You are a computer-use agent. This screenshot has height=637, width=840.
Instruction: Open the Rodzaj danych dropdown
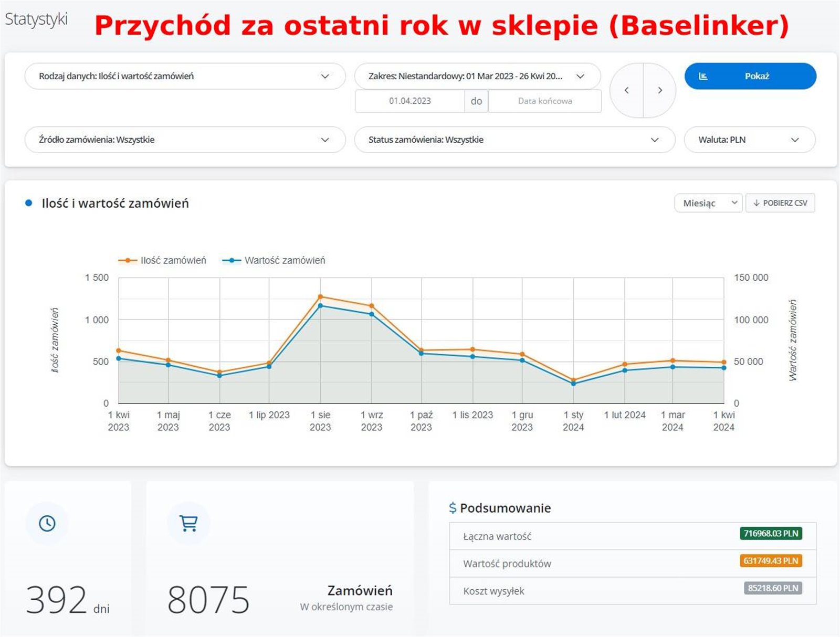[x=185, y=76]
